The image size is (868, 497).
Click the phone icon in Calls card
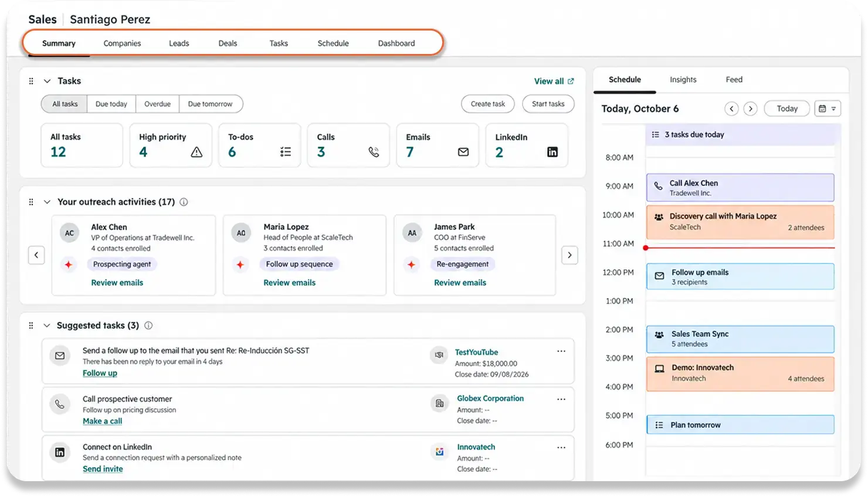[x=374, y=152]
